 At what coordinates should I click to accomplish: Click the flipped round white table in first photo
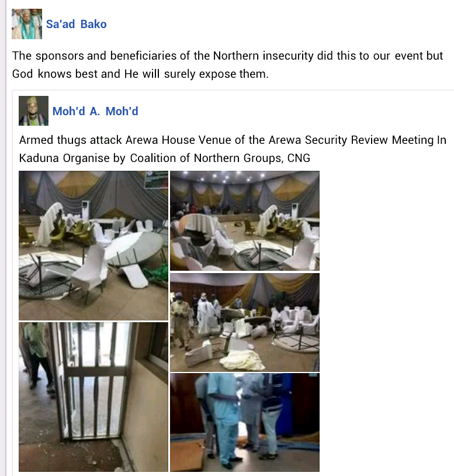point(133,250)
